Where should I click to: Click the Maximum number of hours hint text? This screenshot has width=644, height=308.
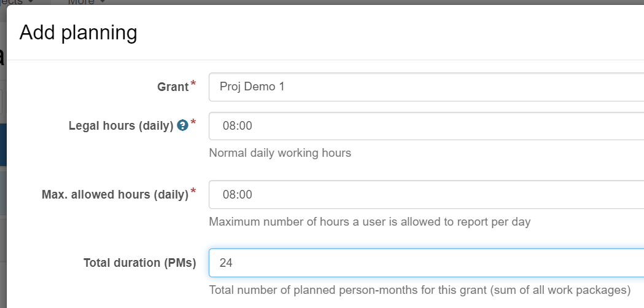(x=370, y=222)
